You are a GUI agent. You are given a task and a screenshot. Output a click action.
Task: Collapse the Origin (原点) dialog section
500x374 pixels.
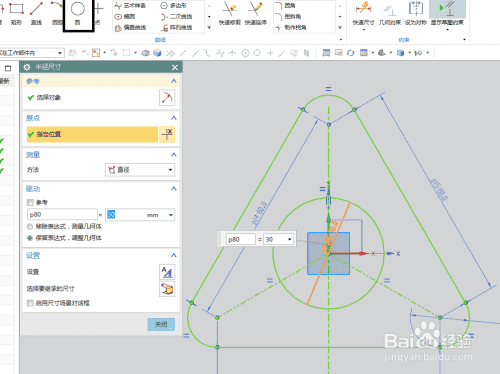174,118
